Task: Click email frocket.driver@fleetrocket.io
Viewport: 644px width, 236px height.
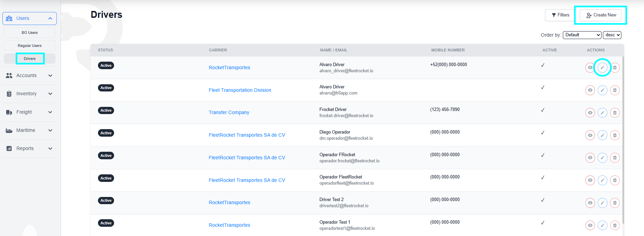Action: (x=346, y=116)
